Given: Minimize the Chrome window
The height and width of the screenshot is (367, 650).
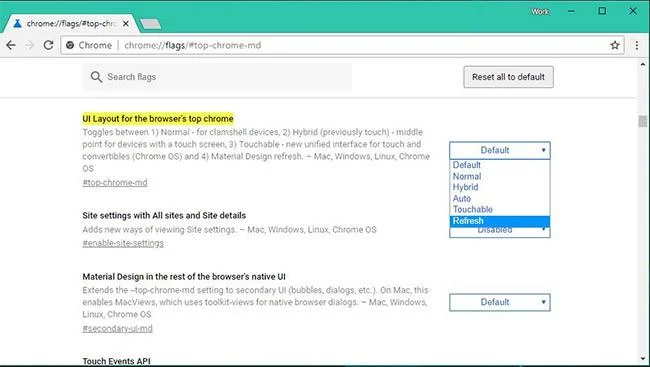Looking at the screenshot, I should pos(571,11).
